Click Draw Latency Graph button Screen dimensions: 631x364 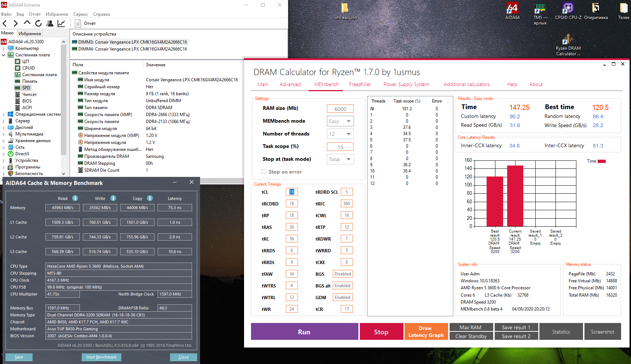[x=426, y=332]
